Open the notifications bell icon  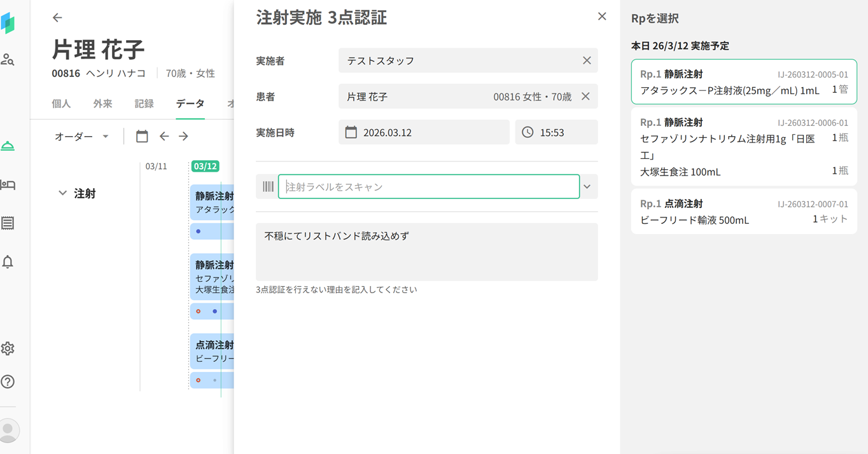[8, 261]
